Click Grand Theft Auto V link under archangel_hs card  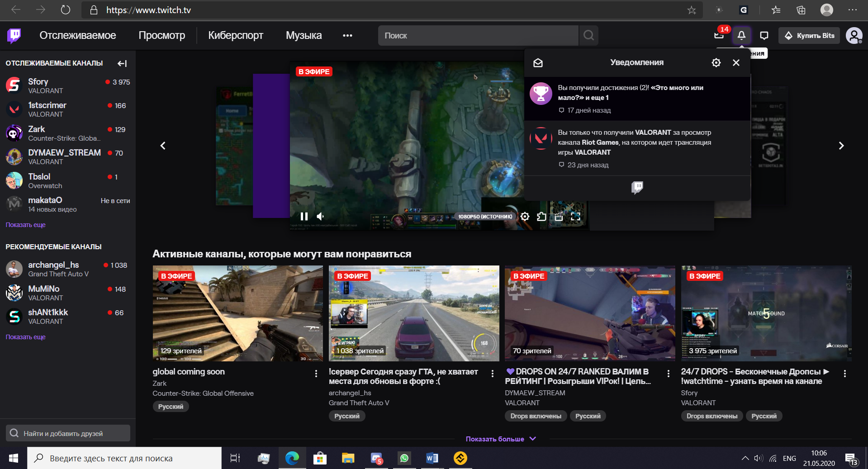(x=359, y=403)
